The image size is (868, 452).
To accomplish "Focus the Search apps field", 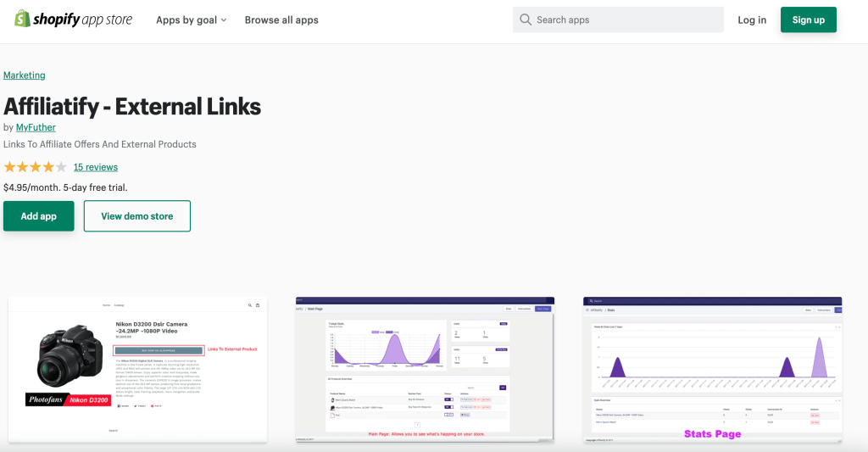I will coord(618,20).
